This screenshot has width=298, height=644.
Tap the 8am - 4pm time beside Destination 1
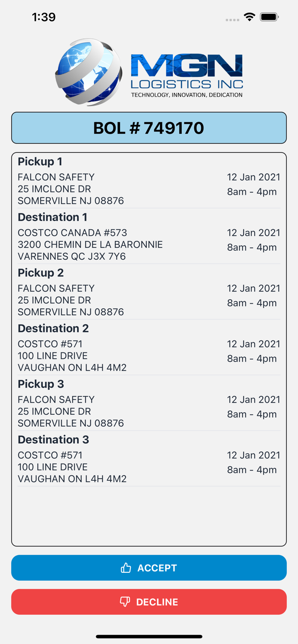click(252, 247)
